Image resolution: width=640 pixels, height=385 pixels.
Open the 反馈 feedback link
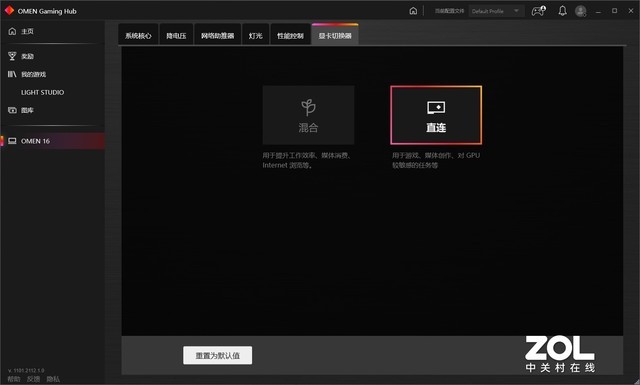(x=33, y=379)
